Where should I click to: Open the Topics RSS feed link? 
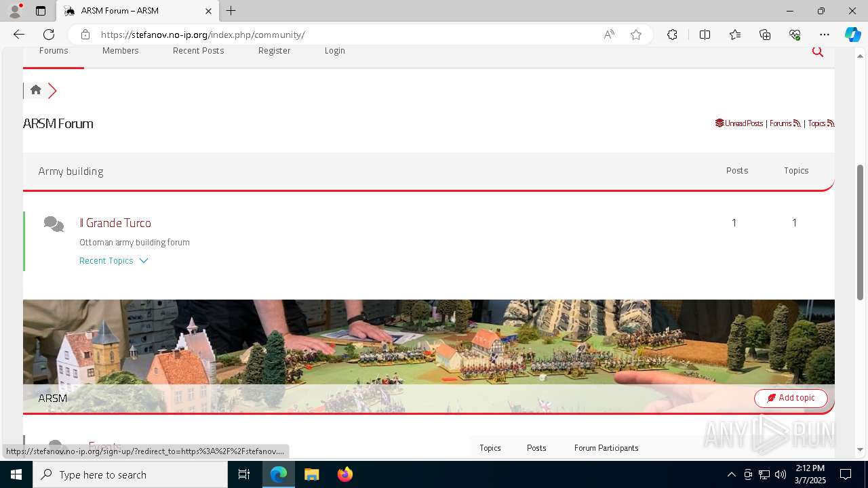pos(821,123)
